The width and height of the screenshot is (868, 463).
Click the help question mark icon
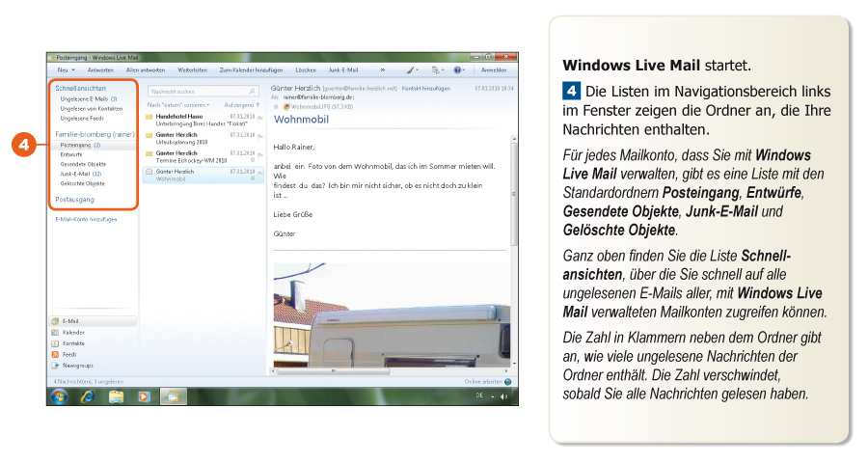(458, 70)
